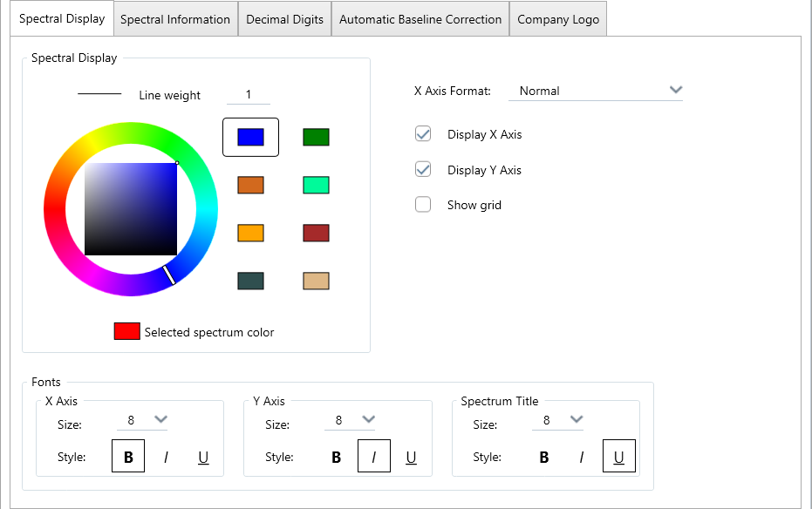Click the red Selected spectrum color swatch

126,331
